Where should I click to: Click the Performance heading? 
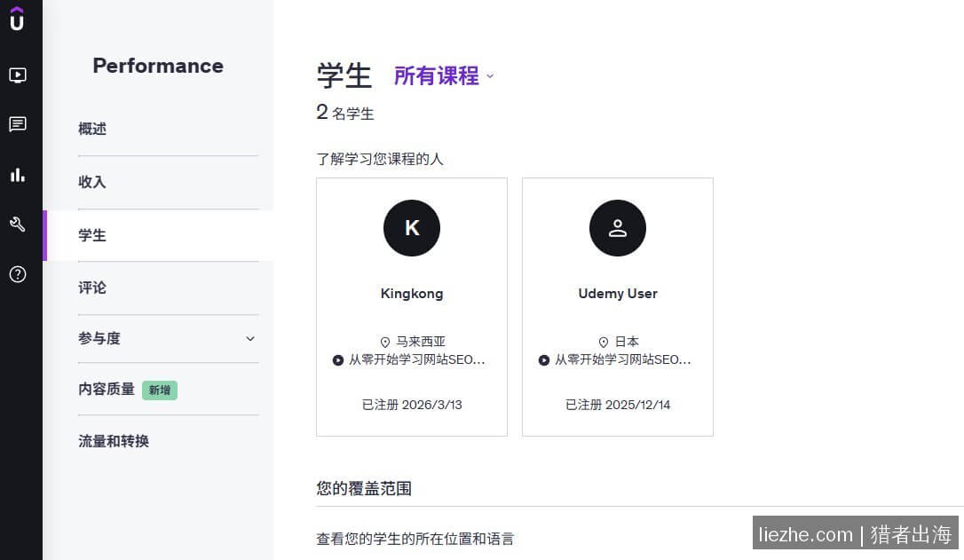click(158, 66)
